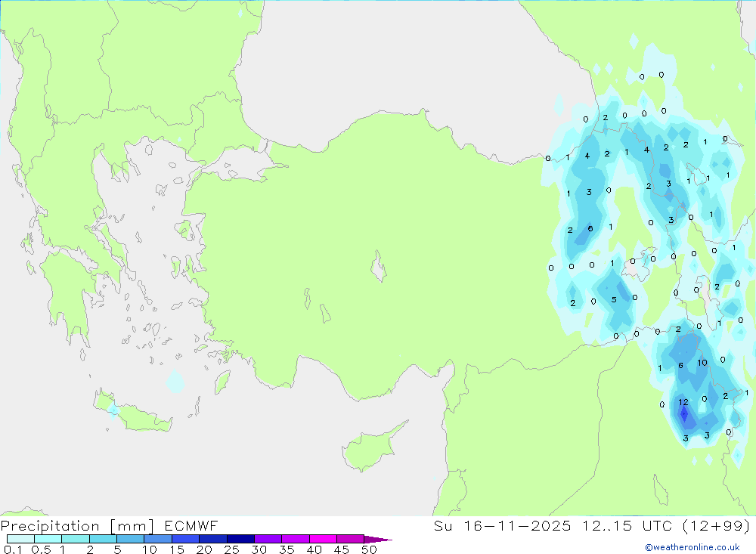Click the 0.1–0.5 mm legend color swatch
This screenshot has width=756, height=554.
tap(20, 539)
